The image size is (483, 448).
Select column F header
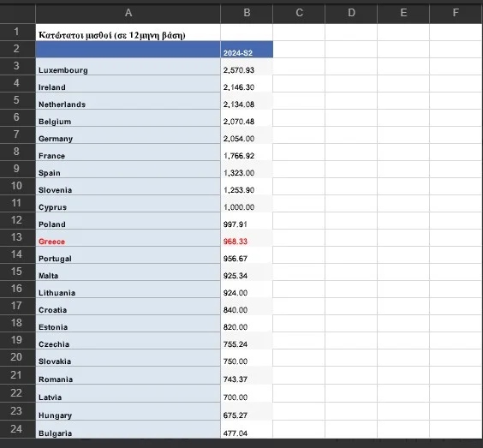[x=456, y=13]
